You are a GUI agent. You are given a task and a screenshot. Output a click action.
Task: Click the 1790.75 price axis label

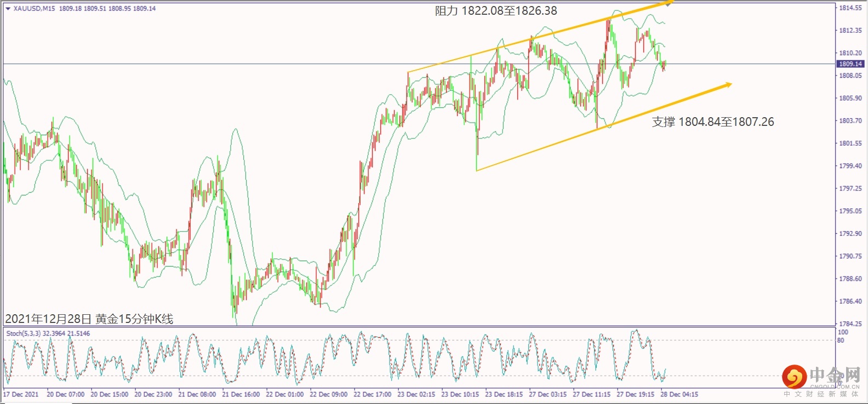[850, 256]
